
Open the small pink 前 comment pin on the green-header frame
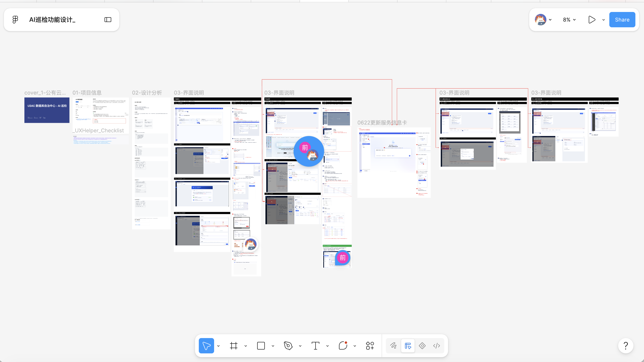(343, 257)
